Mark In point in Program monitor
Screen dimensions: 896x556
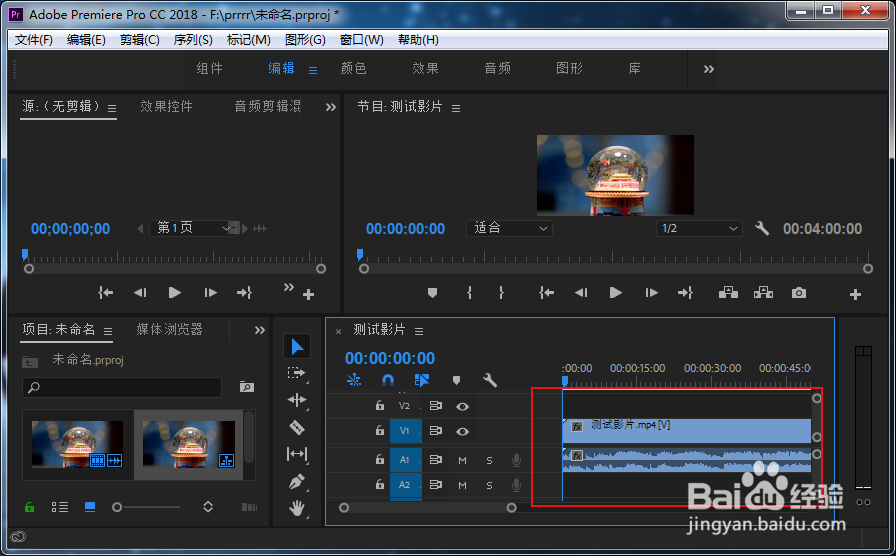469,293
